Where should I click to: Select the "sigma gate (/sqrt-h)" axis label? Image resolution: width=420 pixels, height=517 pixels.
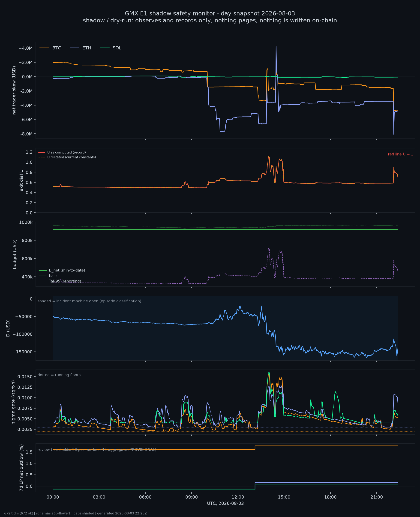point(13,402)
